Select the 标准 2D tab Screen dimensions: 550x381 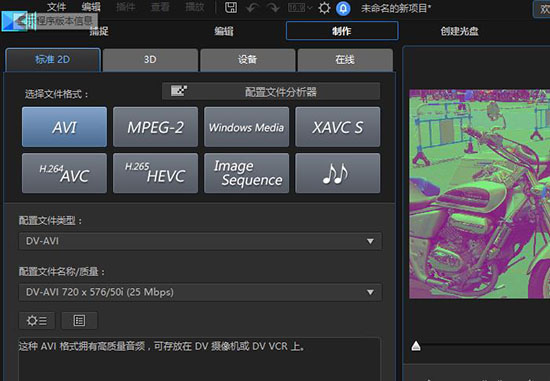[53, 60]
